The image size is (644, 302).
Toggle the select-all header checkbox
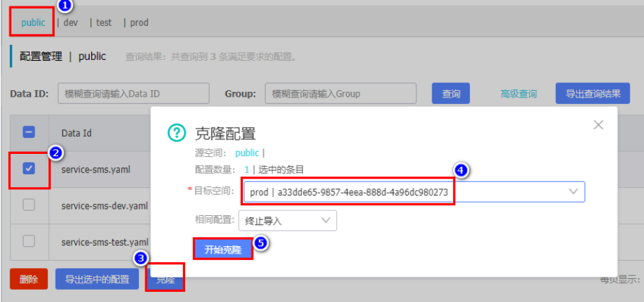click(28, 132)
